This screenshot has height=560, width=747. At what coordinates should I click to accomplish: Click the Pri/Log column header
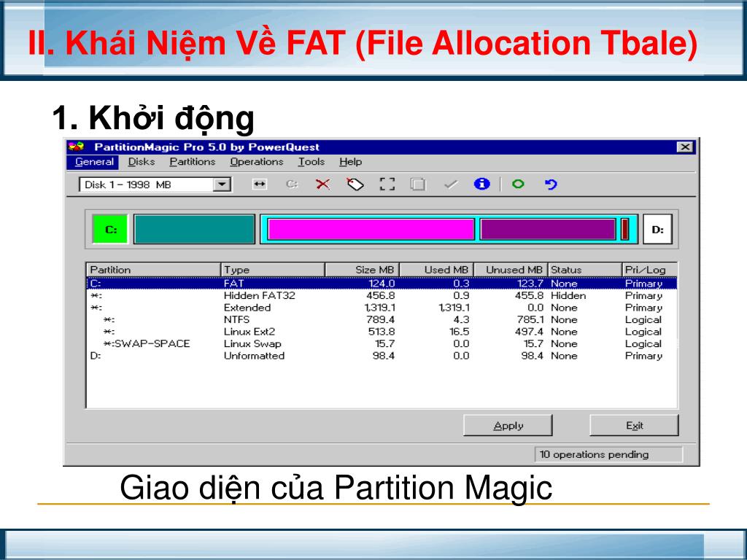pyautogui.click(x=650, y=270)
